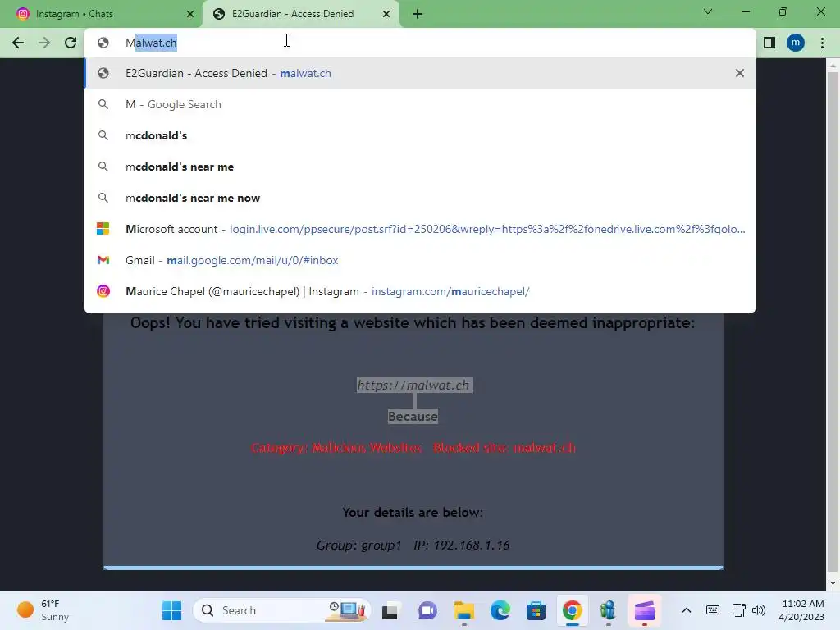The width and height of the screenshot is (840, 630).
Task: Click into the address bar text
Action: click(151, 43)
